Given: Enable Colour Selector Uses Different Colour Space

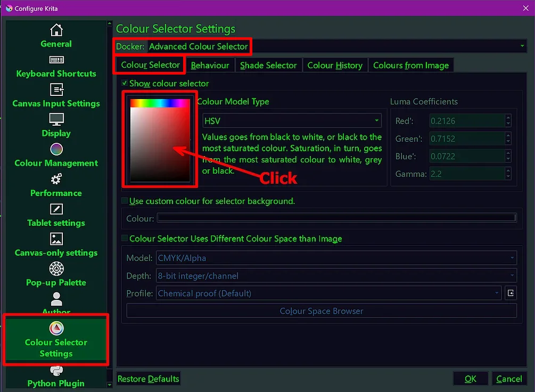Looking at the screenshot, I should [x=125, y=238].
